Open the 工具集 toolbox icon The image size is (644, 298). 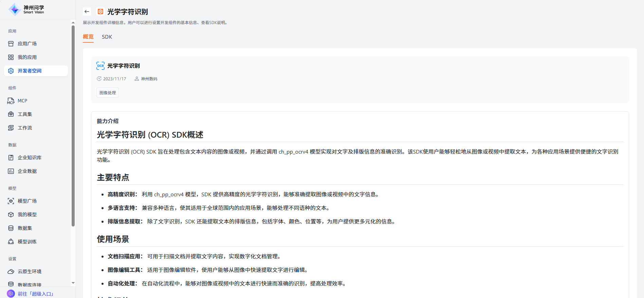coord(11,114)
